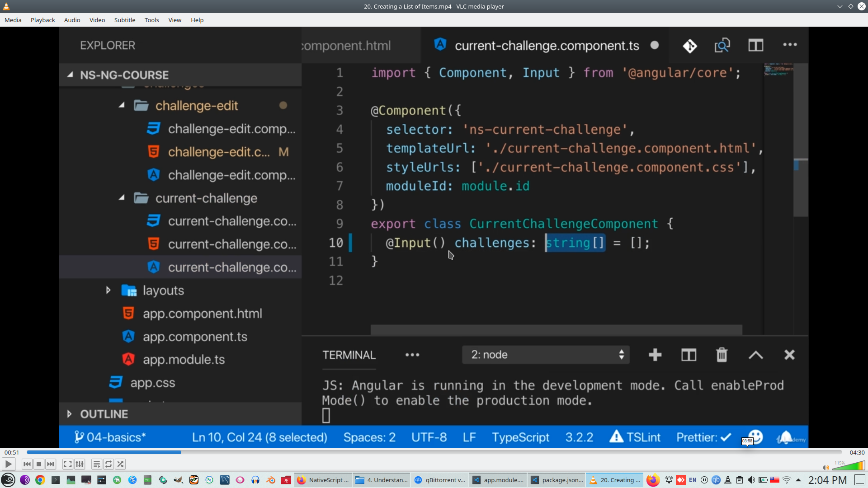Viewport: 868px width, 488px height.
Task: Switch to Firefox NativeScript taskbar window
Action: [323, 480]
